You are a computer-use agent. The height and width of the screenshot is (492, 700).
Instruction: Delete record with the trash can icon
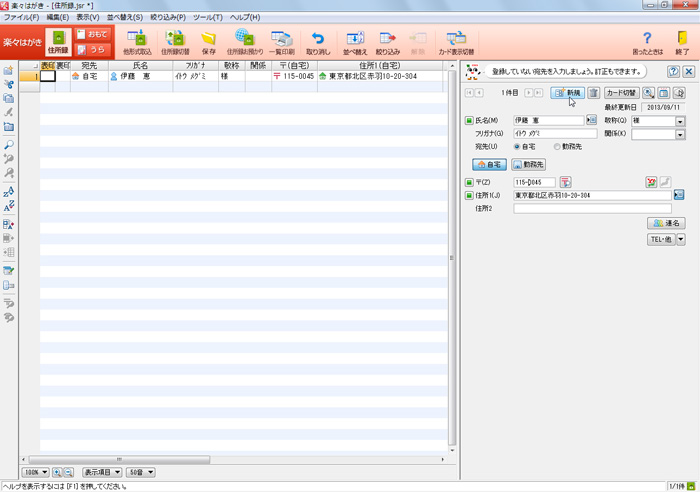pyautogui.click(x=593, y=93)
